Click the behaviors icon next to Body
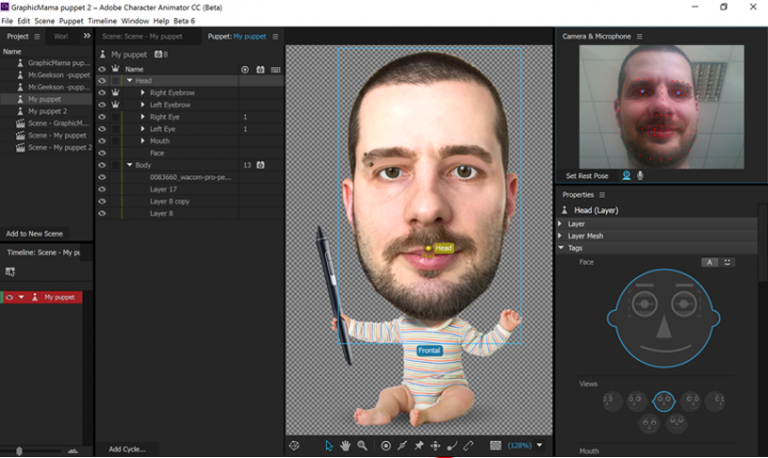The image size is (768, 458). [x=261, y=165]
